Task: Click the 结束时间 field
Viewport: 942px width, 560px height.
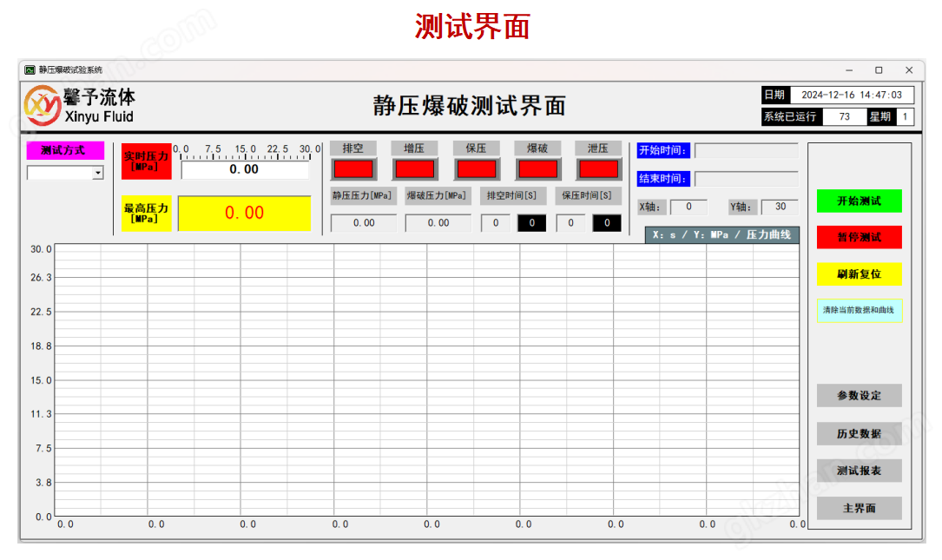Action: point(747,179)
